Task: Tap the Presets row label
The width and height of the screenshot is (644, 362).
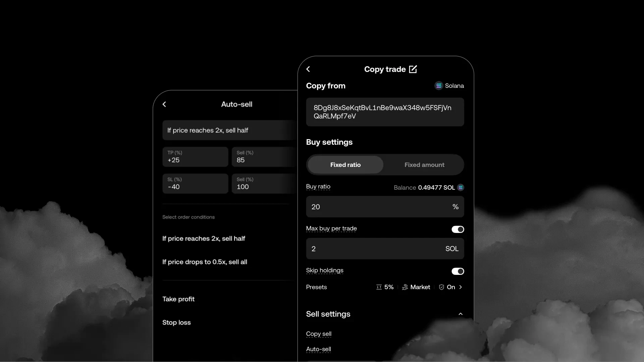Action: [x=316, y=287]
